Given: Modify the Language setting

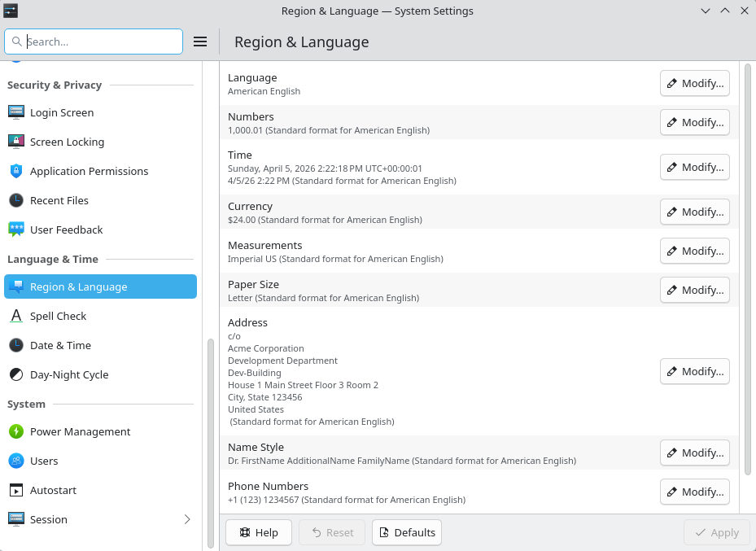Looking at the screenshot, I should [x=694, y=83].
